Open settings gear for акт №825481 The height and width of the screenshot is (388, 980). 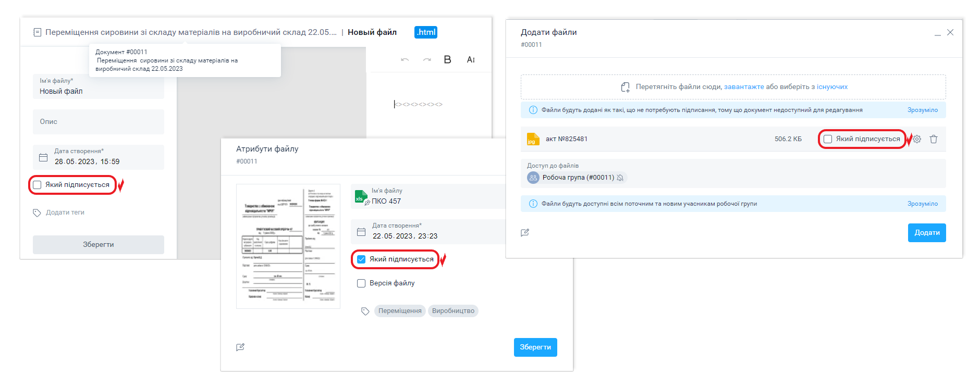click(x=917, y=139)
